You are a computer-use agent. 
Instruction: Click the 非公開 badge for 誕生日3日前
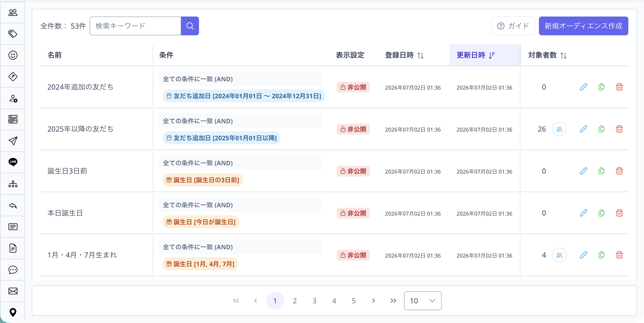pyautogui.click(x=353, y=171)
